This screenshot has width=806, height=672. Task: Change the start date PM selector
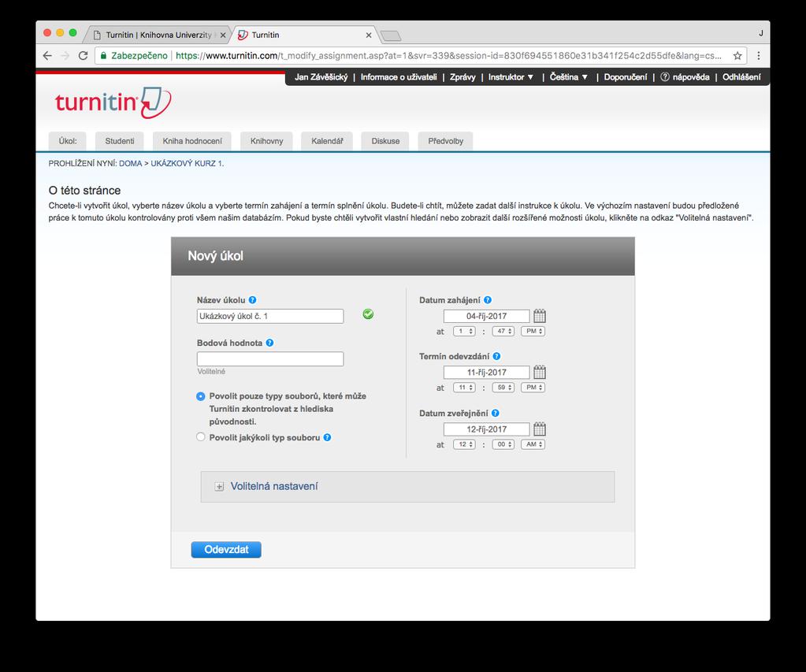[x=533, y=331]
